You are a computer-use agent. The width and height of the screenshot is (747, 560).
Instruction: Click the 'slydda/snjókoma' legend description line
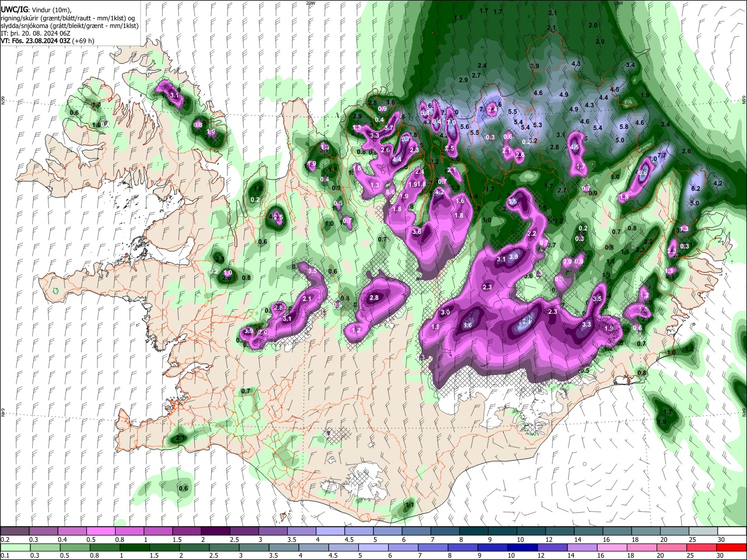click(x=69, y=26)
